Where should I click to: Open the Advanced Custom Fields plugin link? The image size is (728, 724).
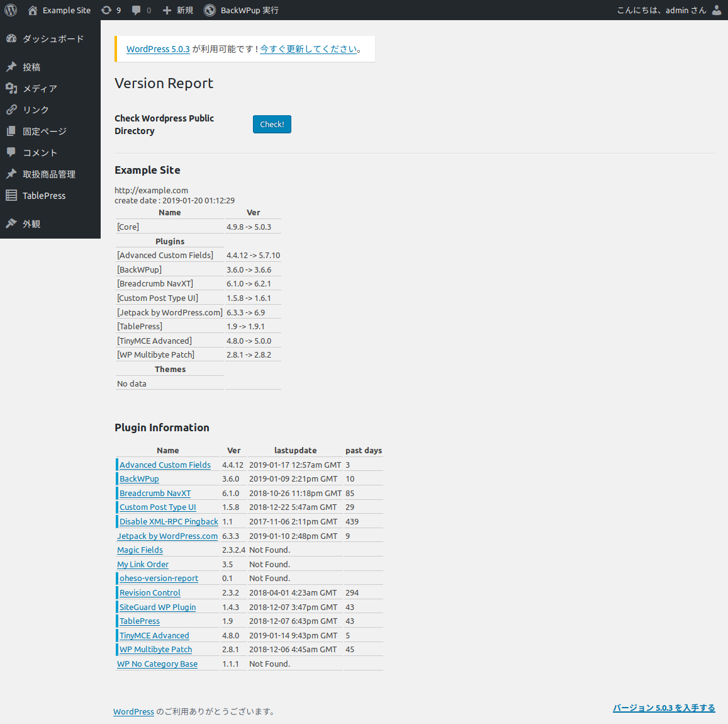point(165,465)
